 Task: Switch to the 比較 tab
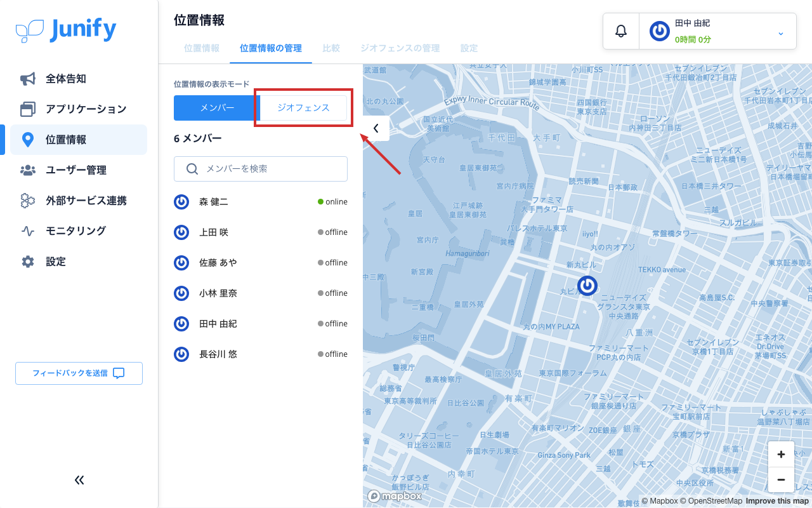pos(331,48)
